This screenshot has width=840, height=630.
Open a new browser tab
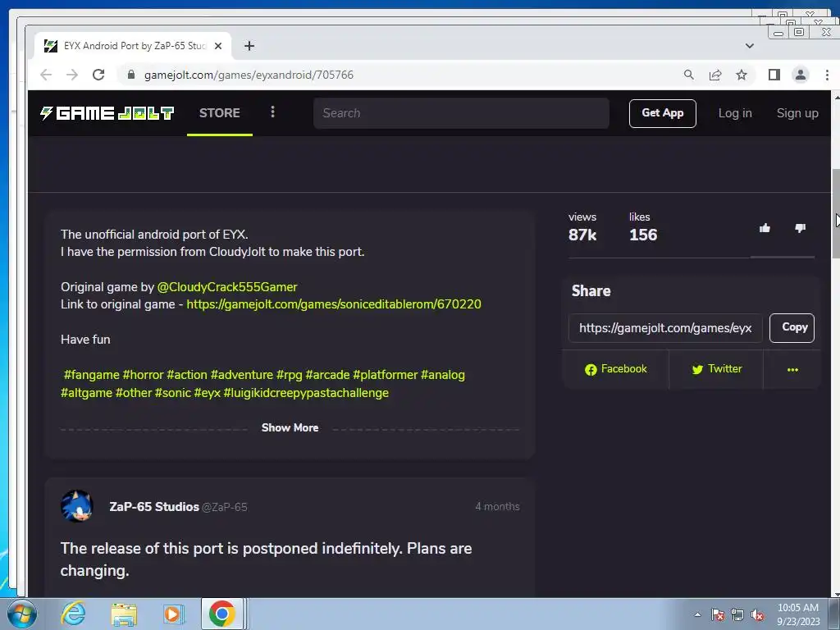click(x=249, y=46)
